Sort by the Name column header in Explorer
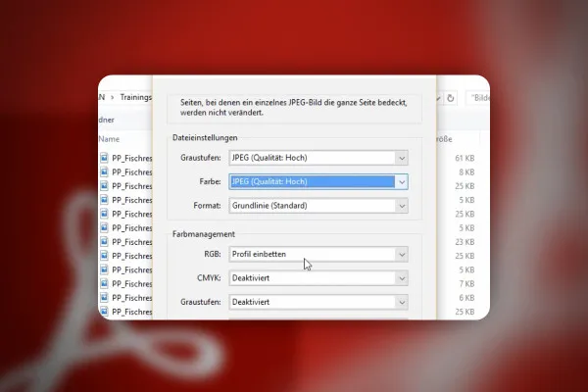The image size is (588, 392). pyautogui.click(x=109, y=139)
